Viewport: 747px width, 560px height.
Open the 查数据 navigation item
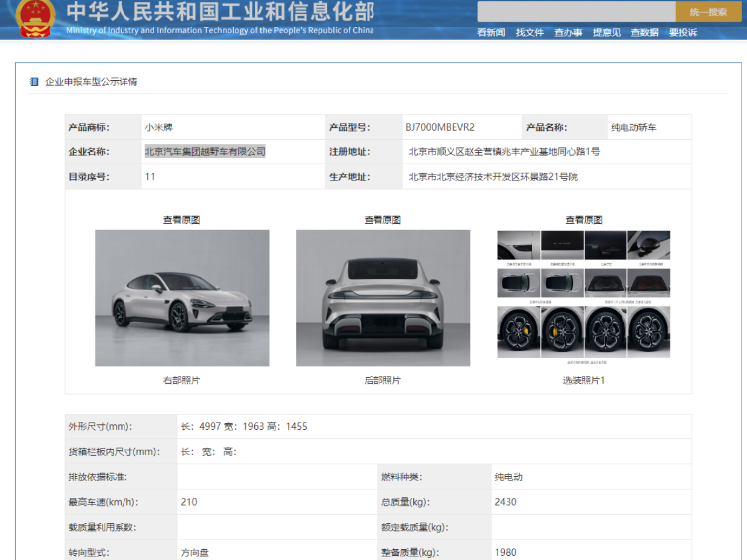tap(644, 33)
